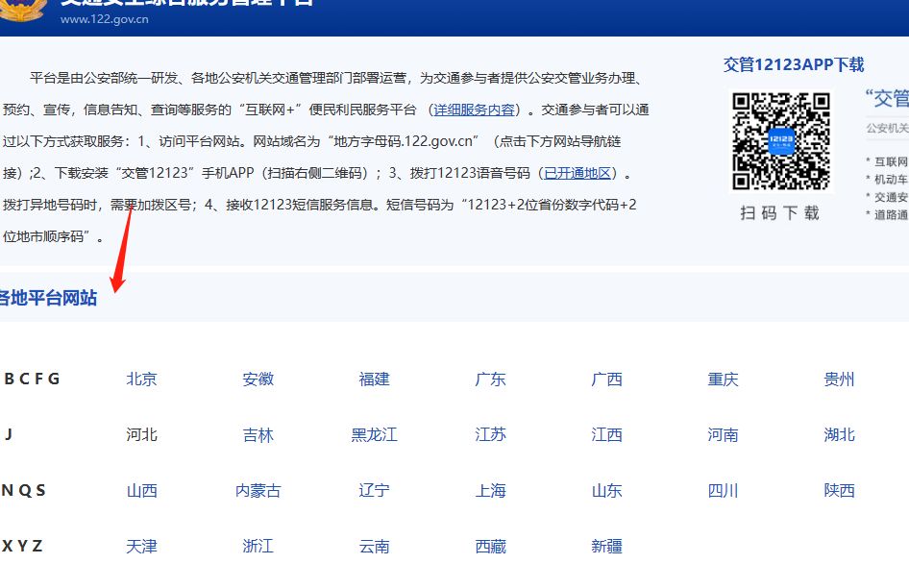The image size is (909, 588).
Task: Open the 辽宁 platform link
Action: [x=375, y=491]
